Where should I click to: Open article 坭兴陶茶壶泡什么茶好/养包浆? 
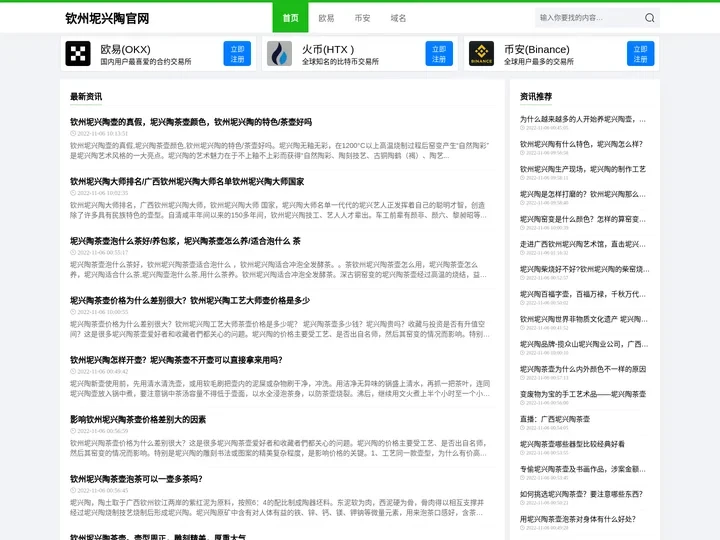click(x=185, y=241)
